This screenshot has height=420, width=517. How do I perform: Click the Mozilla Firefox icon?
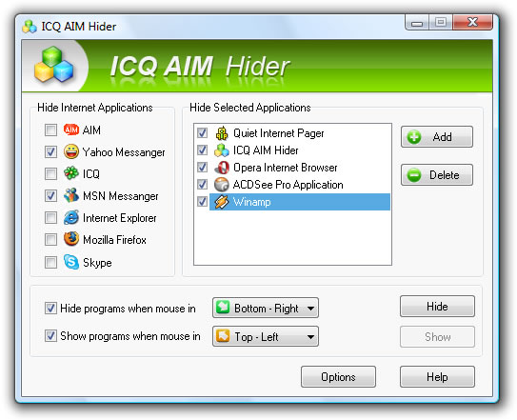[71, 239]
